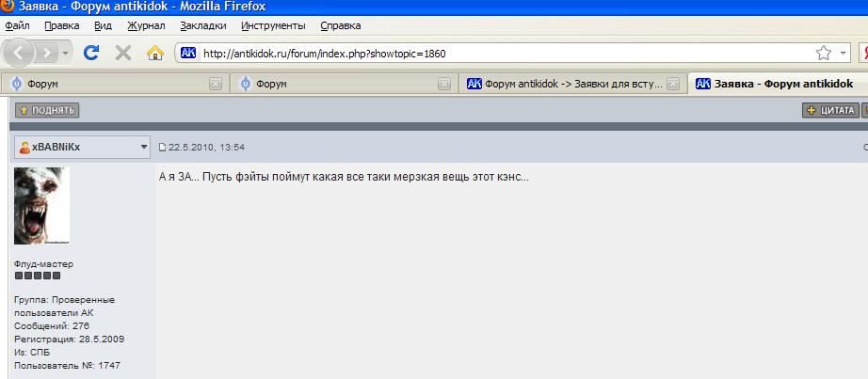This screenshot has width=868, height=379.
Task: Go to the Home page icon
Action: click(x=155, y=53)
